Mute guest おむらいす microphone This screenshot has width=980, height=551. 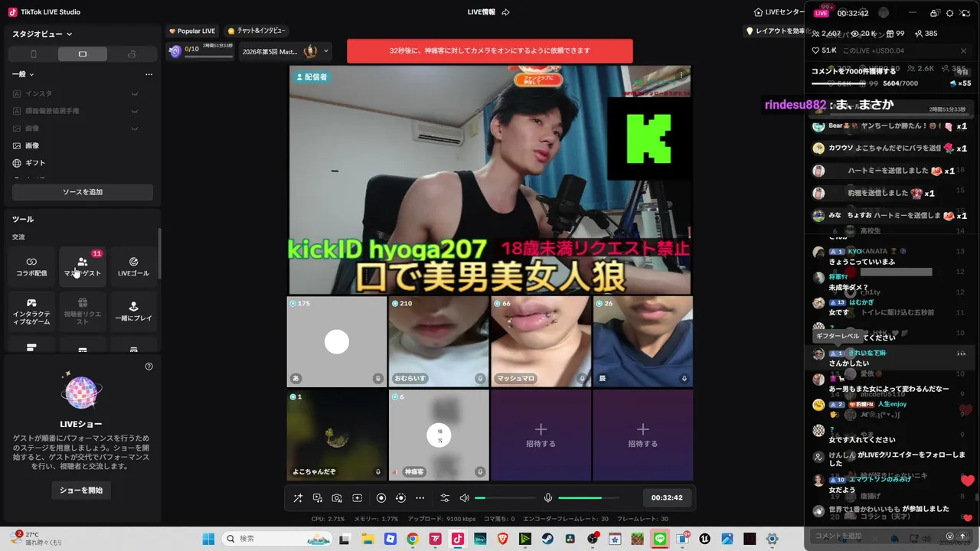click(x=480, y=378)
